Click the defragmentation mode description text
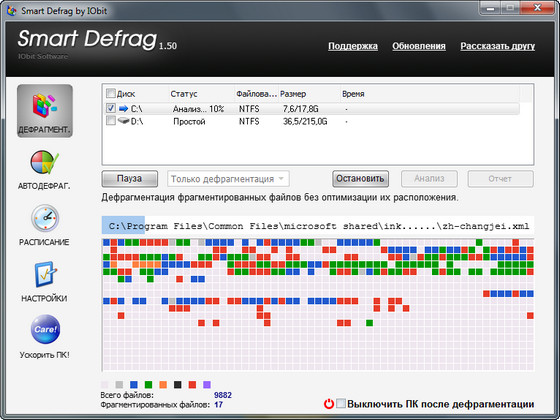This screenshot has width=560, height=420. click(x=280, y=198)
